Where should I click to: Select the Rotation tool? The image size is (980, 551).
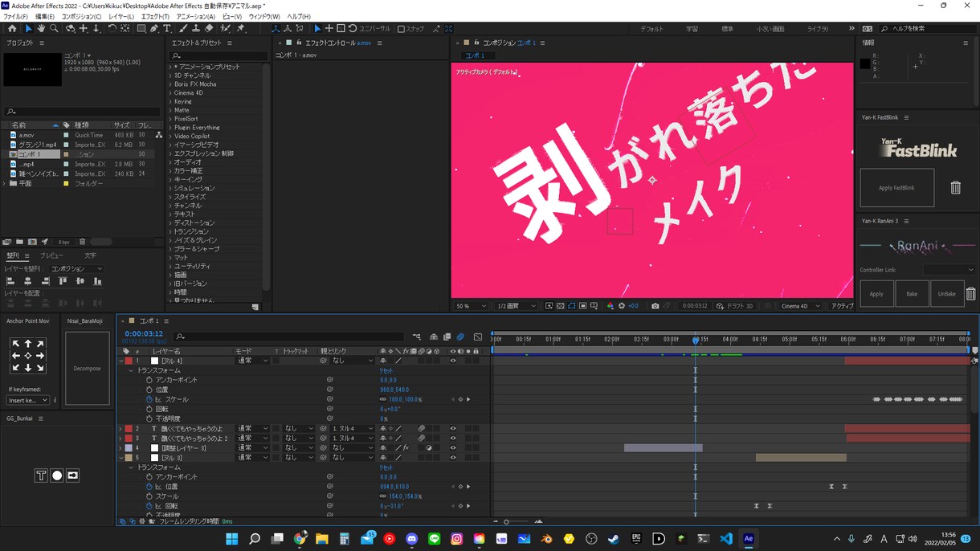(x=112, y=29)
